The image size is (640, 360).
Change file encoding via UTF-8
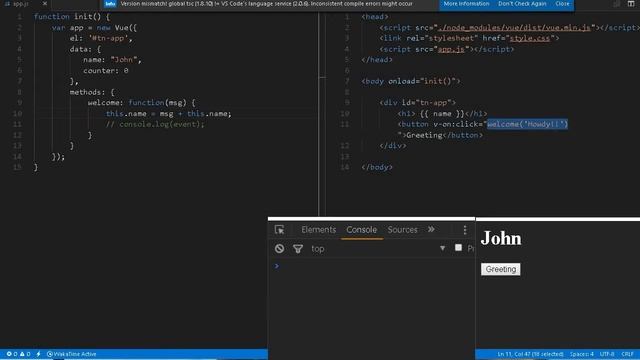(607, 354)
